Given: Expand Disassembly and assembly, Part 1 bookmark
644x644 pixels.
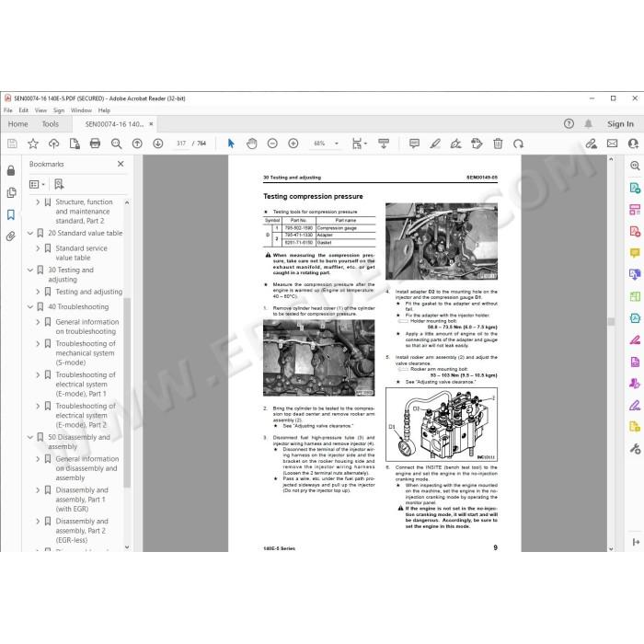Looking at the screenshot, I should click(x=38, y=490).
